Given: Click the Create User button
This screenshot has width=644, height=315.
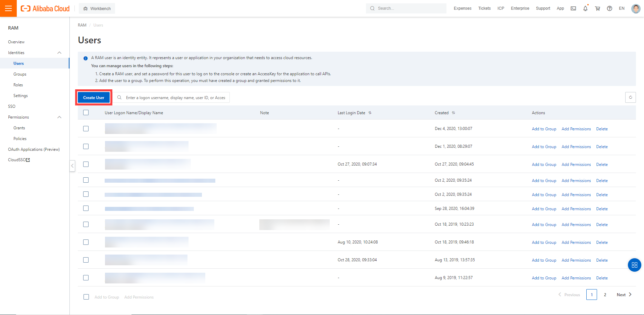Looking at the screenshot, I should tap(94, 98).
